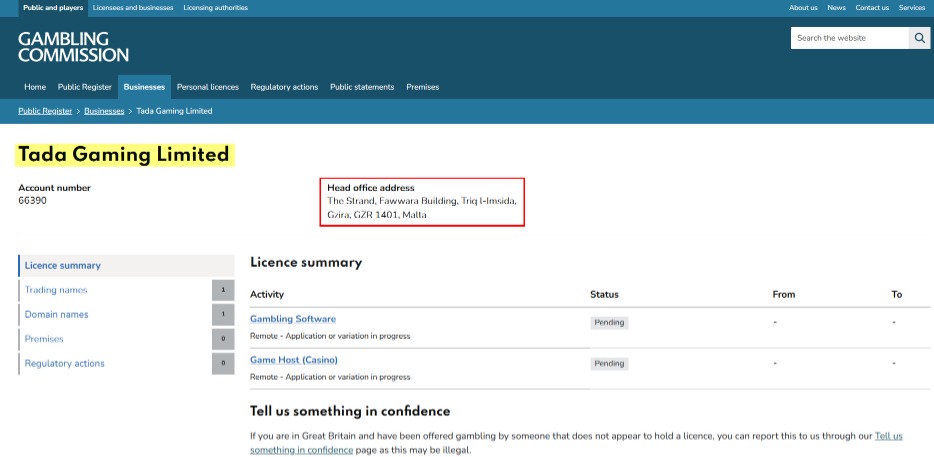Open the Gambling Software activity link

click(x=293, y=319)
